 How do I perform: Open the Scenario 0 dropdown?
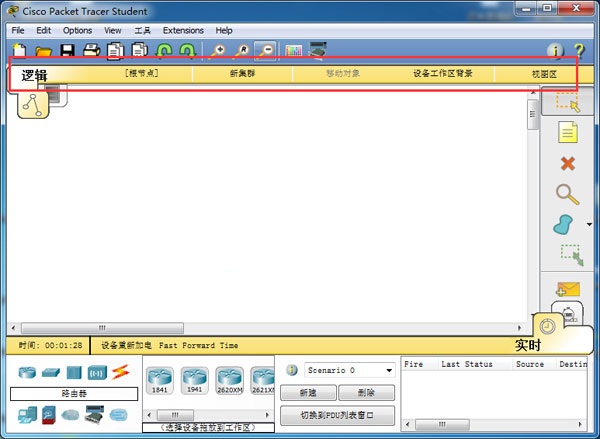350,370
